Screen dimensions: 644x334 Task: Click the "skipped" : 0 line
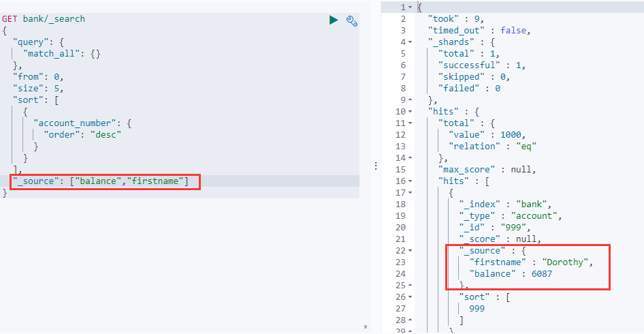pyautogui.click(x=474, y=76)
